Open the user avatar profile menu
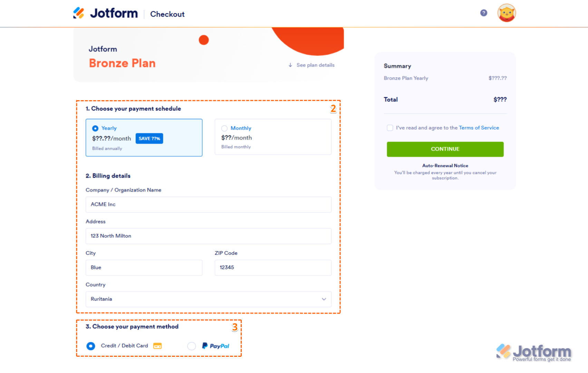The image size is (588, 373). tap(506, 13)
